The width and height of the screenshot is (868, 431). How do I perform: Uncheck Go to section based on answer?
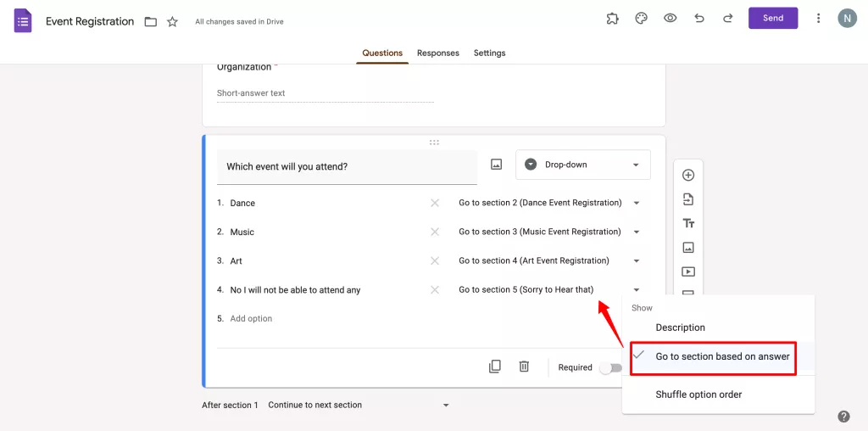click(722, 357)
